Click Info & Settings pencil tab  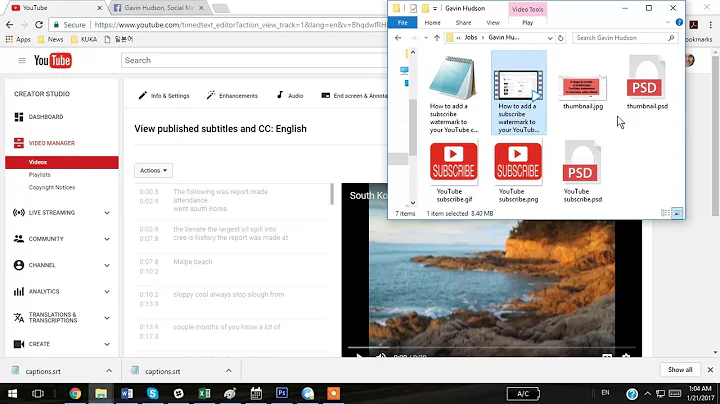[164, 95]
